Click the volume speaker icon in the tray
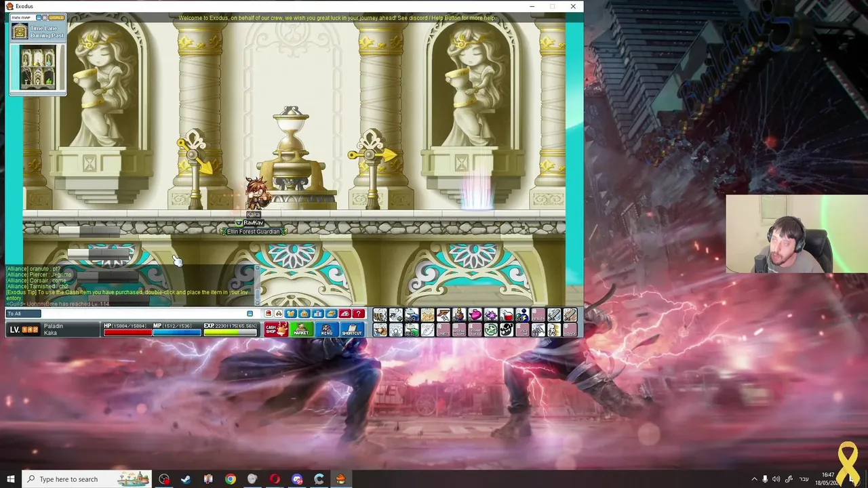The width and height of the screenshot is (868, 488). (x=776, y=479)
